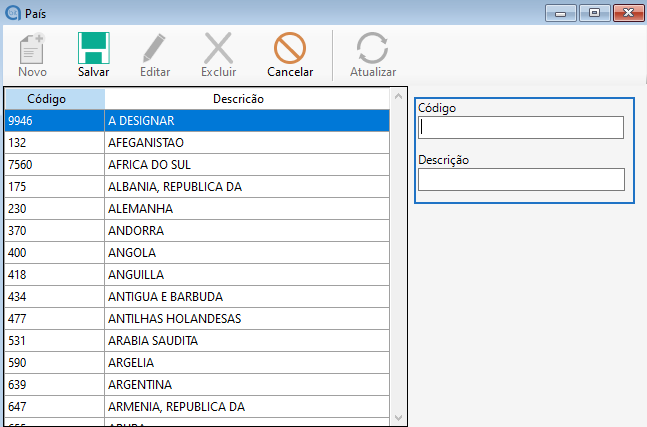Sort by the Descricão column header
Screen dimensions: 647x427
[238, 99]
